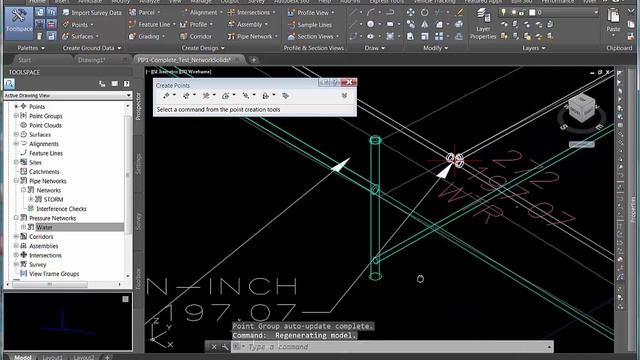Viewport: 640px width, 360px height.
Task: Open the Prospector side tab
Action: click(x=138, y=106)
